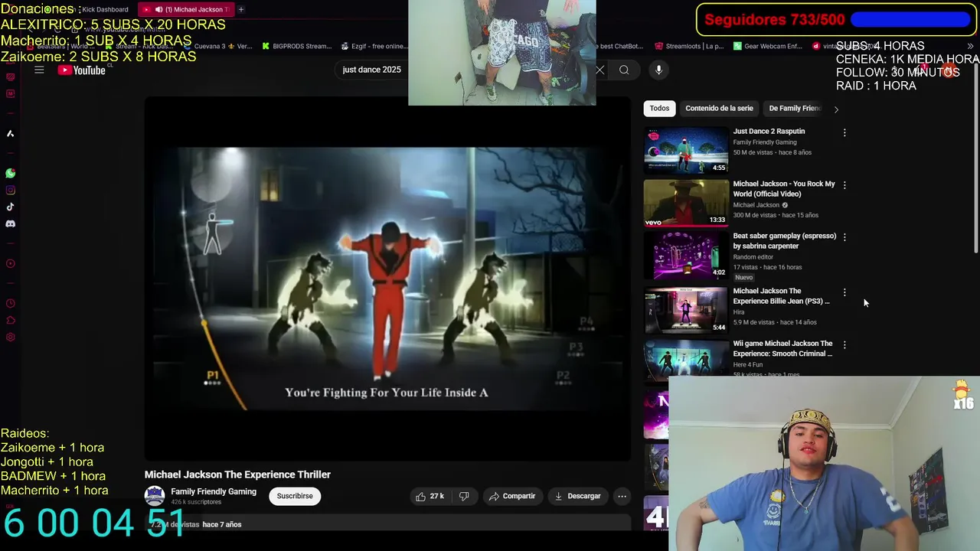Download the video with Descargar
The image size is (980, 551).
click(578, 496)
